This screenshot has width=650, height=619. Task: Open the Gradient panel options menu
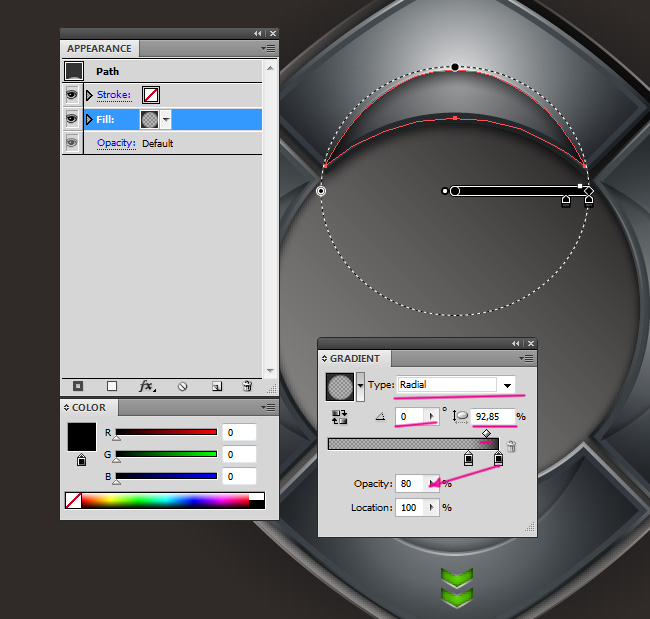526,358
